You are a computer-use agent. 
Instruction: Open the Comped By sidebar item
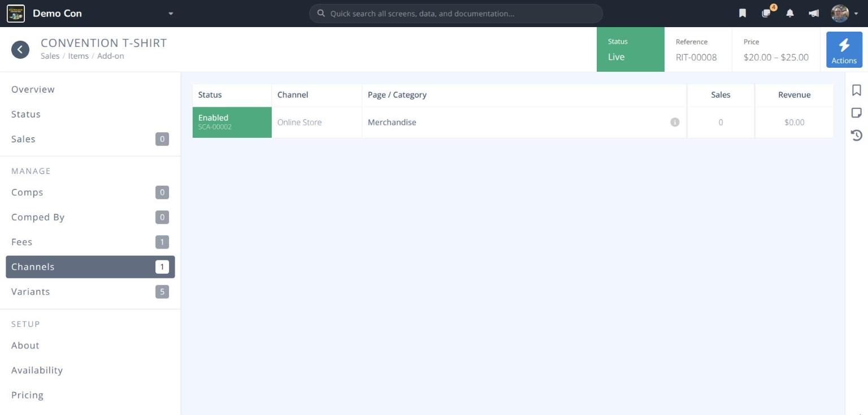point(90,217)
